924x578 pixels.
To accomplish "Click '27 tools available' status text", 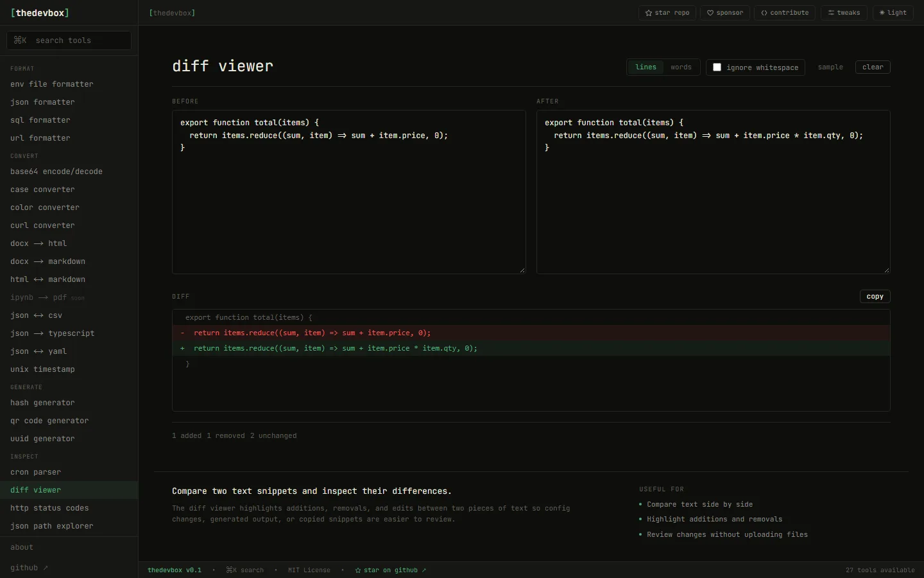I will [x=880, y=570].
